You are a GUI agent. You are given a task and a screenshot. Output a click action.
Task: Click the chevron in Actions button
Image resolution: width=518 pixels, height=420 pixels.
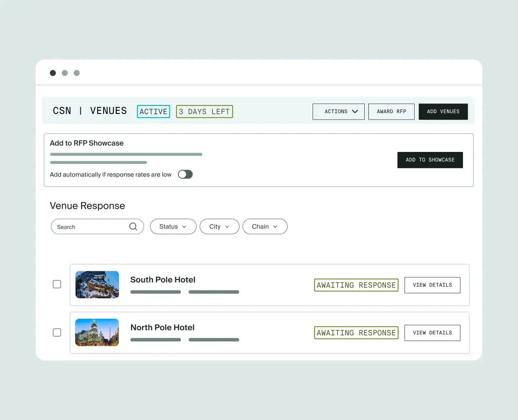355,111
